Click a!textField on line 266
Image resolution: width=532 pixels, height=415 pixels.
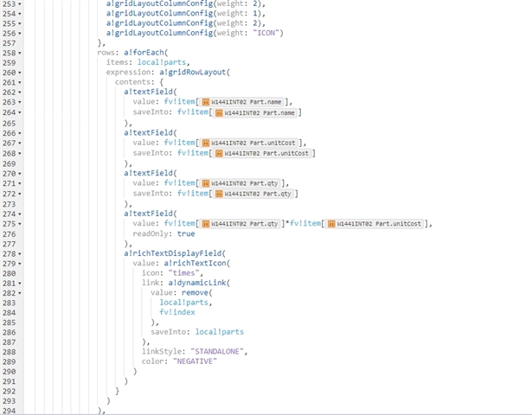[148, 133]
